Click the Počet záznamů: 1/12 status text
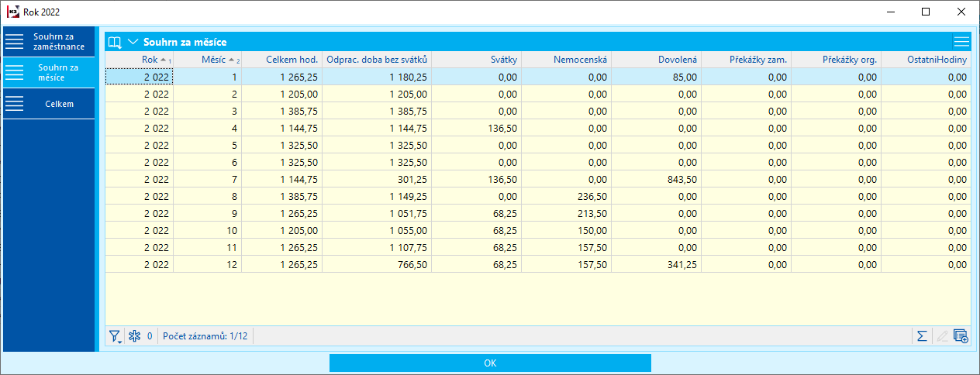The height and width of the screenshot is (375, 980). click(x=205, y=336)
